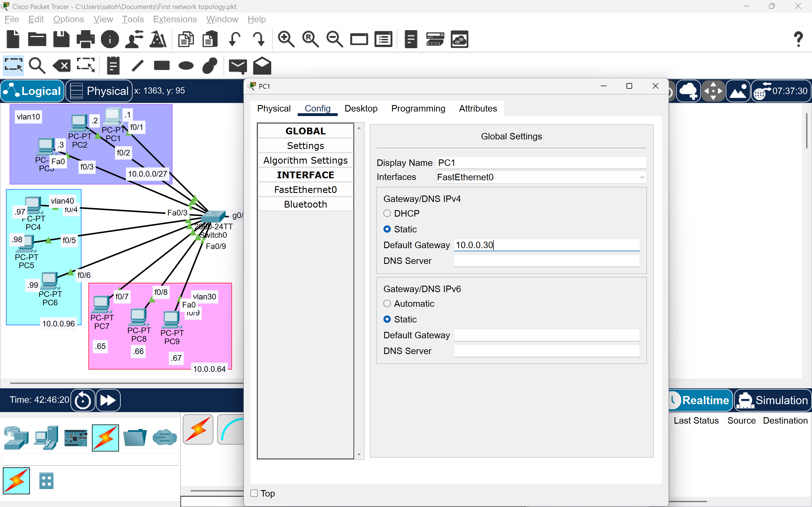Click the DNS Server input field
This screenshot has width=812, height=507.
pyautogui.click(x=546, y=261)
